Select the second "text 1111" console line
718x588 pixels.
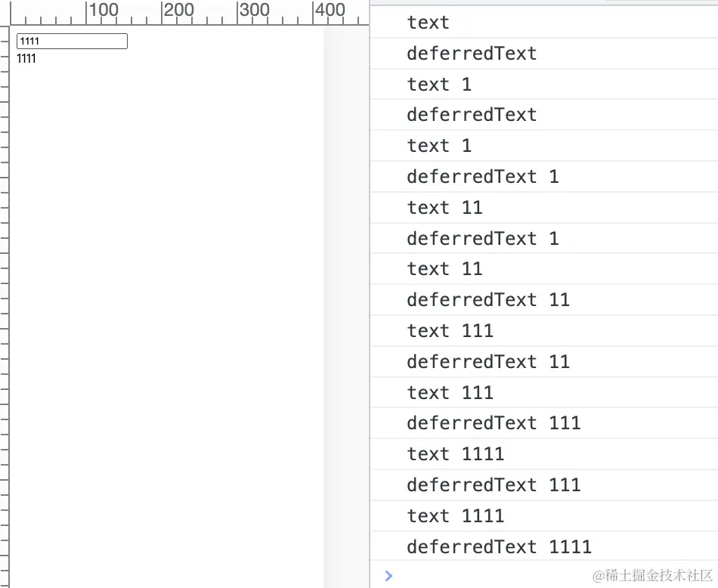coord(455,516)
